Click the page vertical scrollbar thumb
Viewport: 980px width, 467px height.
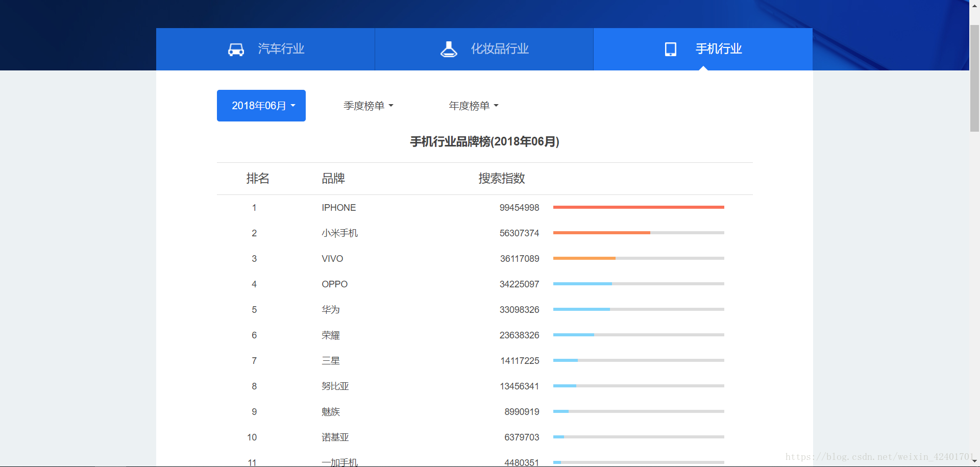click(974, 78)
